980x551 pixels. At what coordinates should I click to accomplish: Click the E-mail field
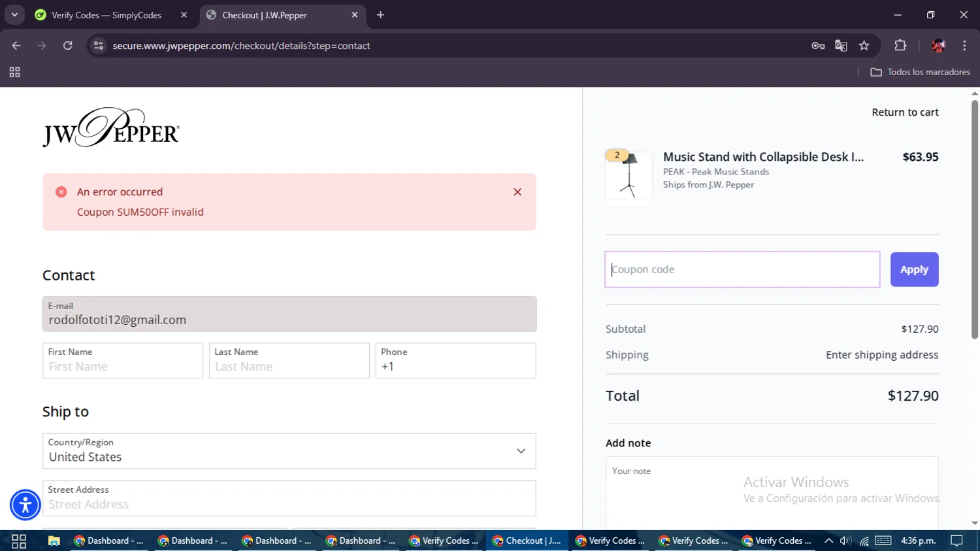[x=289, y=314]
